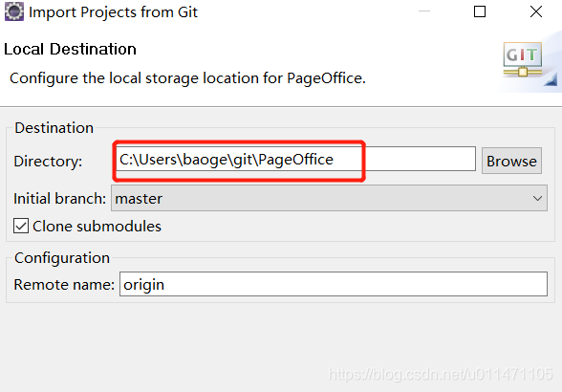The width and height of the screenshot is (562, 392).
Task: Close the Import Projects from Git dialog
Action: [536, 11]
